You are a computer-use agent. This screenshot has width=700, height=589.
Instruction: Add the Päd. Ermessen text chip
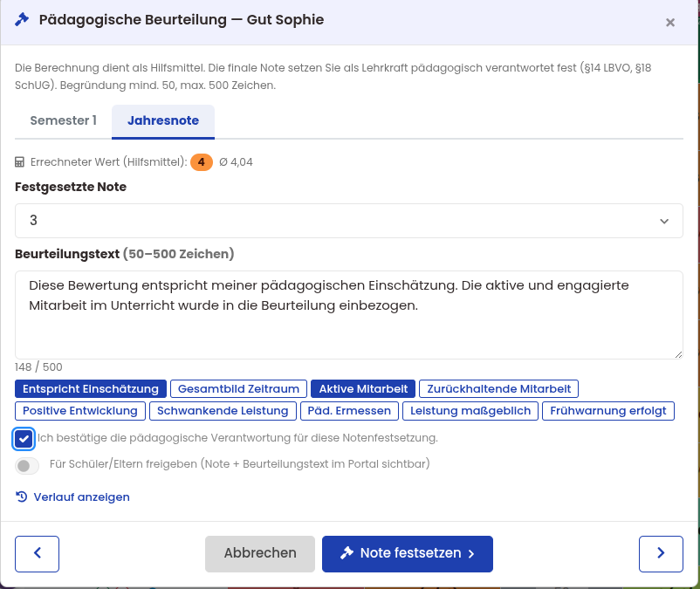coord(349,411)
